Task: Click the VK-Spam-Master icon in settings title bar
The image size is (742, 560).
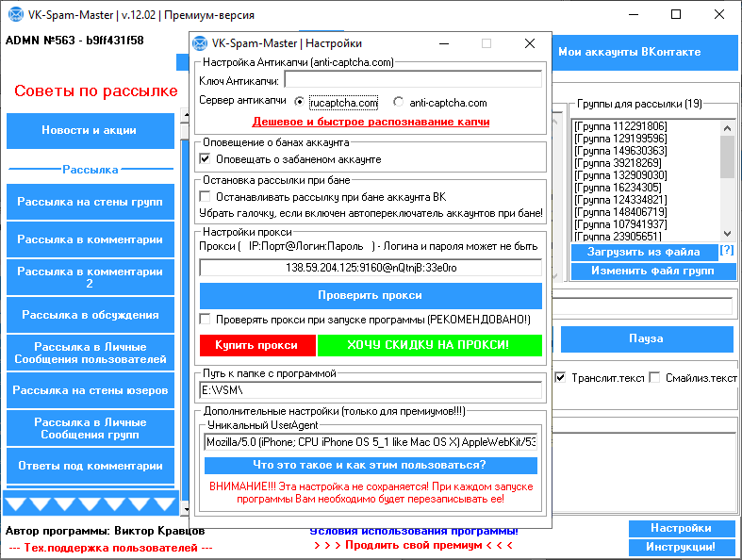Action: point(200,43)
